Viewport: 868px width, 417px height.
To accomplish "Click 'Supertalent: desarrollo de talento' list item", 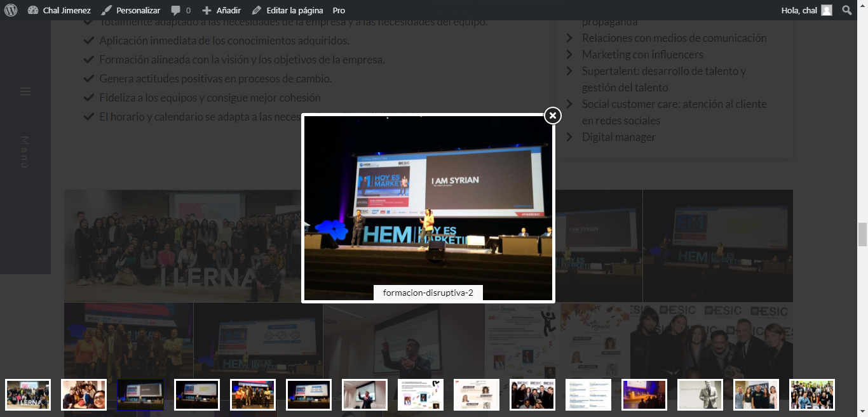I will point(664,79).
